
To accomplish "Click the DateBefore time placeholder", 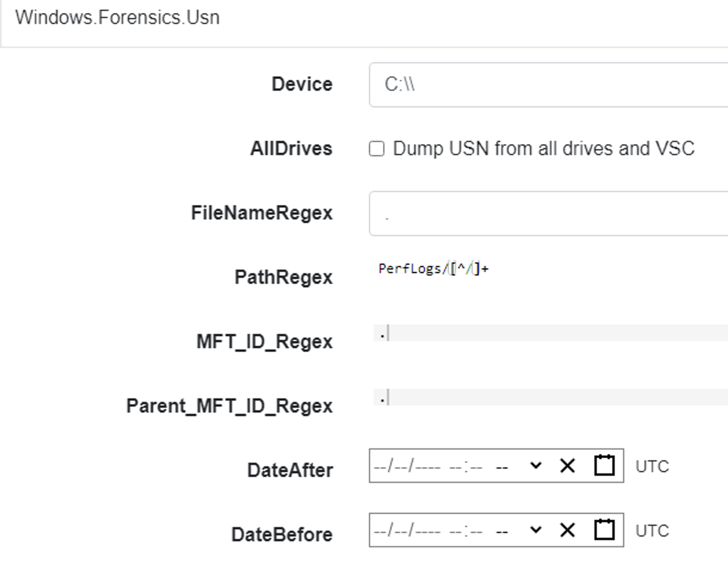I will pos(465,531).
